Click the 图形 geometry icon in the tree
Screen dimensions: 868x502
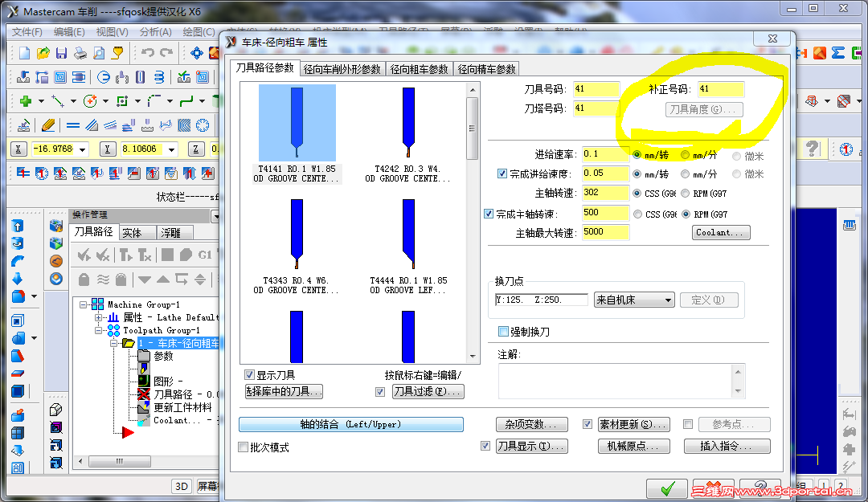[x=144, y=381]
